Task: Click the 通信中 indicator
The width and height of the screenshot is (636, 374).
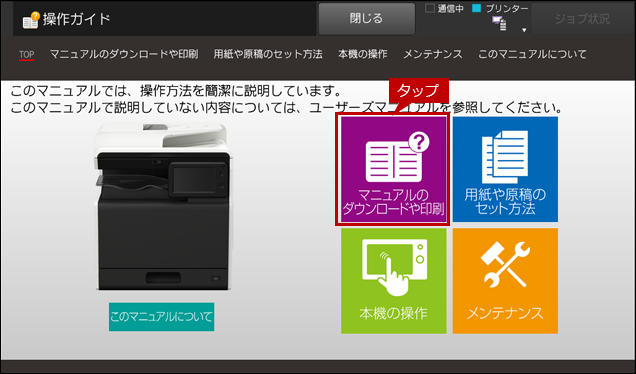Action: (x=444, y=9)
